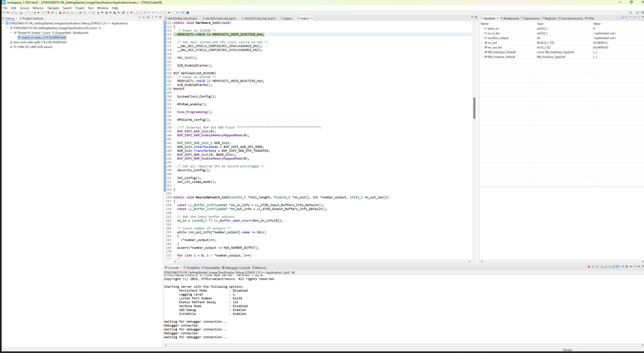Expand NN_Interface_Default variable
Image resolution: width=644 pixels, height=353 pixels.
[482, 52]
